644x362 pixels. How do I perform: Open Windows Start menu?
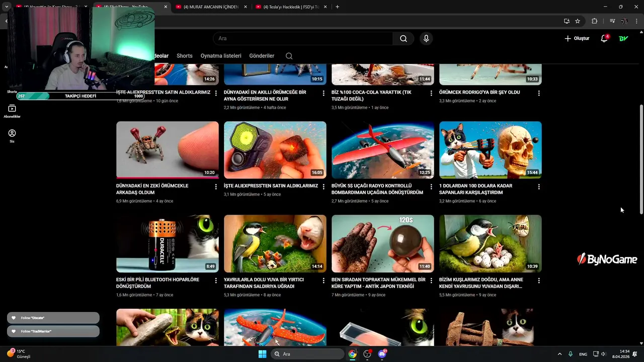tap(262, 354)
